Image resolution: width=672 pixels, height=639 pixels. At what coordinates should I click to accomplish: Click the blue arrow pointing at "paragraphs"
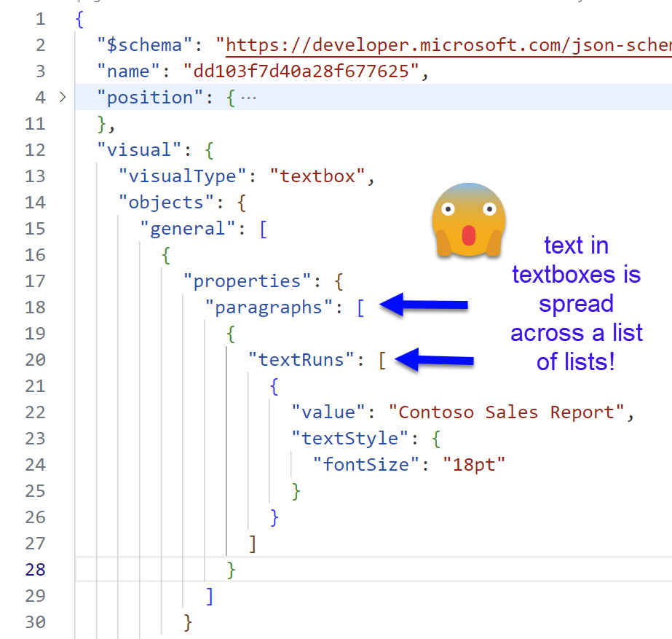pyautogui.click(x=424, y=305)
